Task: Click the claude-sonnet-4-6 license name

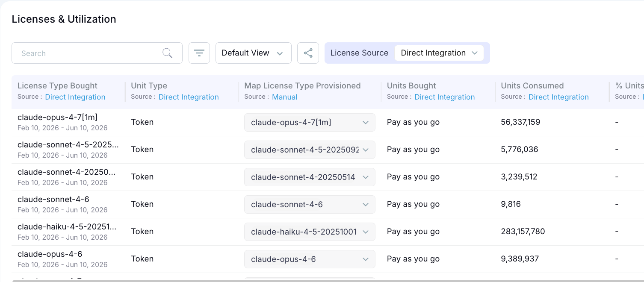Action: (x=53, y=200)
